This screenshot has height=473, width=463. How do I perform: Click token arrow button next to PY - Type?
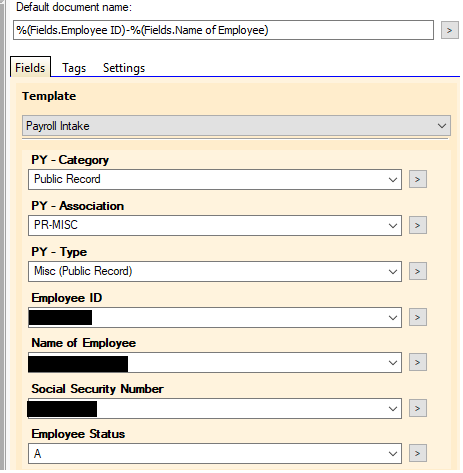click(418, 271)
